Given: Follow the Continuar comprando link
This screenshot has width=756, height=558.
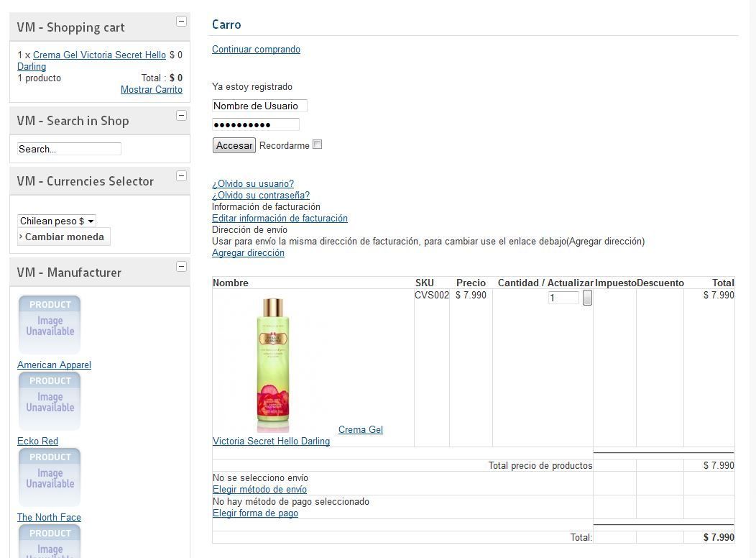Looking at the screenshot, I should 256,49.
